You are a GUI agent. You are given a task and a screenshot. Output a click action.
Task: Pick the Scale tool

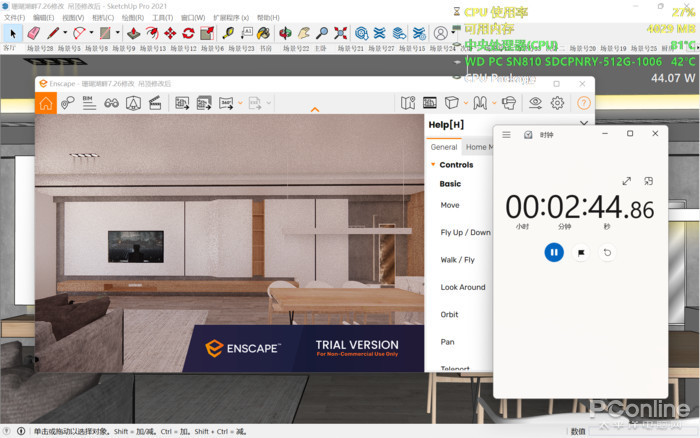click(x=207, y=33)
